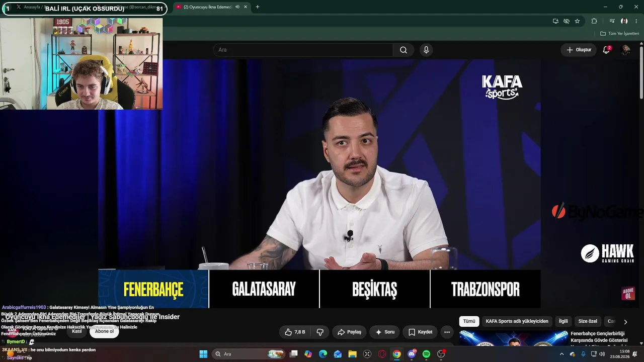Image resolution: width=644 pixels, height=362 pixels.
Task: Click the Windows taskbar Ara search box
Action: [249, 354]
